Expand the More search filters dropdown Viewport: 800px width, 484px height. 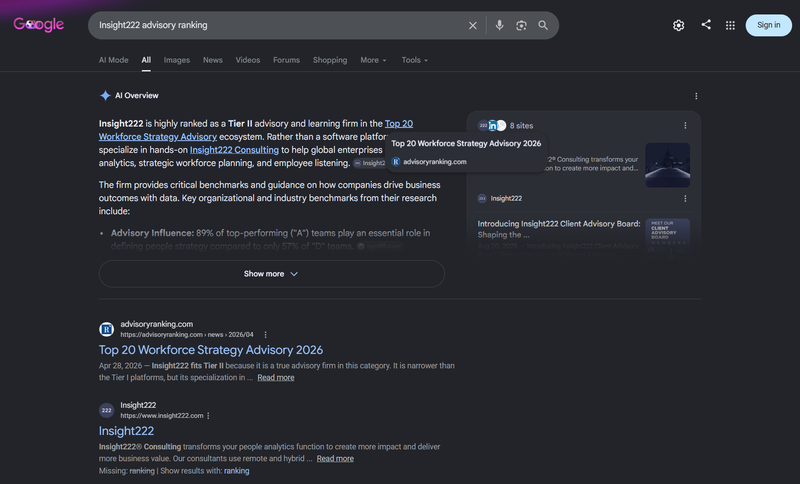point(373,60)
